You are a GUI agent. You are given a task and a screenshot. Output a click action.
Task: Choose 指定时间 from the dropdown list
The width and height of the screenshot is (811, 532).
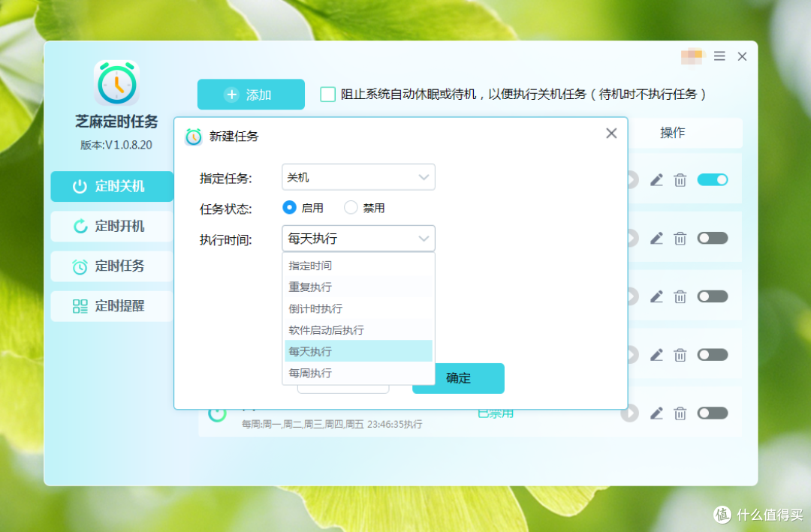pyautogui.click(x=358, y=266)
